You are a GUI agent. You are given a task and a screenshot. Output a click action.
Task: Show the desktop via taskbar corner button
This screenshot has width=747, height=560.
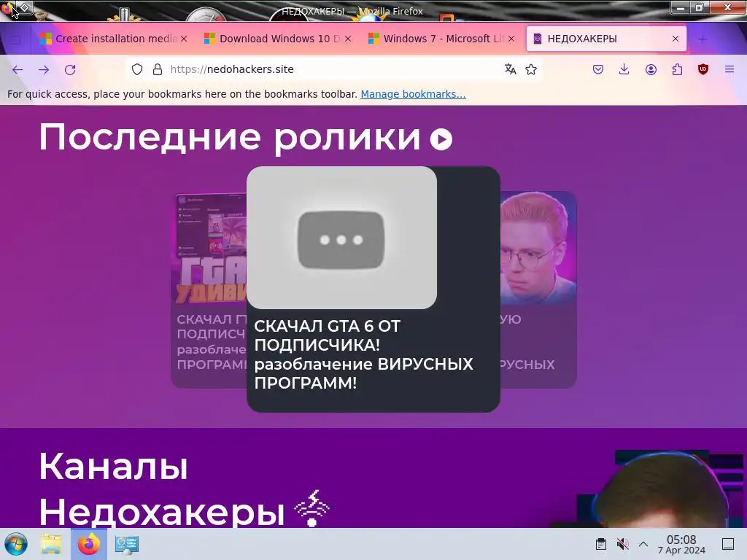pyautogui.click(x=728, y=544)
